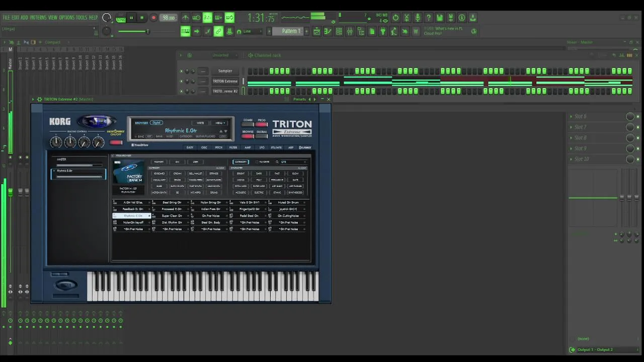
Task: Open the Pattern 1 selector dropdown
Action: pyautogui.click(x=290, y=31)
